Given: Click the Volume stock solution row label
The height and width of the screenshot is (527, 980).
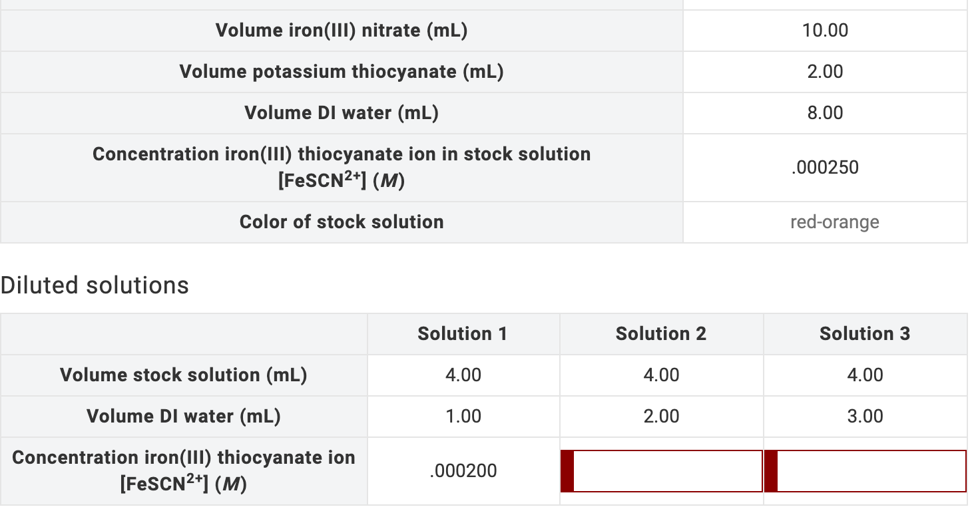Looking at the screenshot, I should [184, 375].
